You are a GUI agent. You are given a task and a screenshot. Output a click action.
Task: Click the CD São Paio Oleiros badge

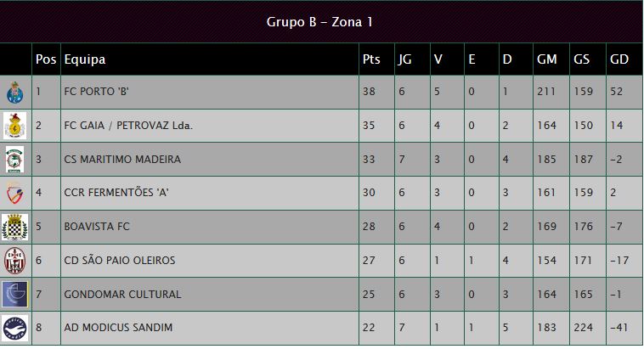[x=14, y=261]
